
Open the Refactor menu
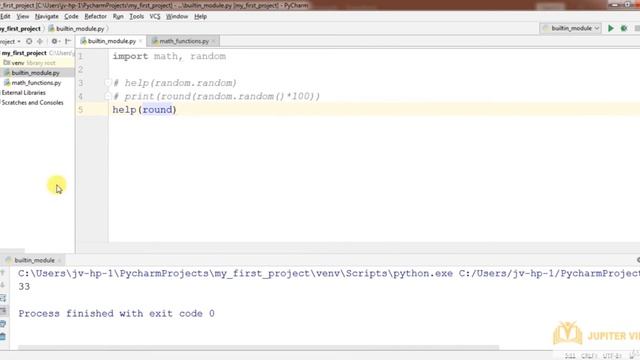pyautogui.click(x=96, y=16)
